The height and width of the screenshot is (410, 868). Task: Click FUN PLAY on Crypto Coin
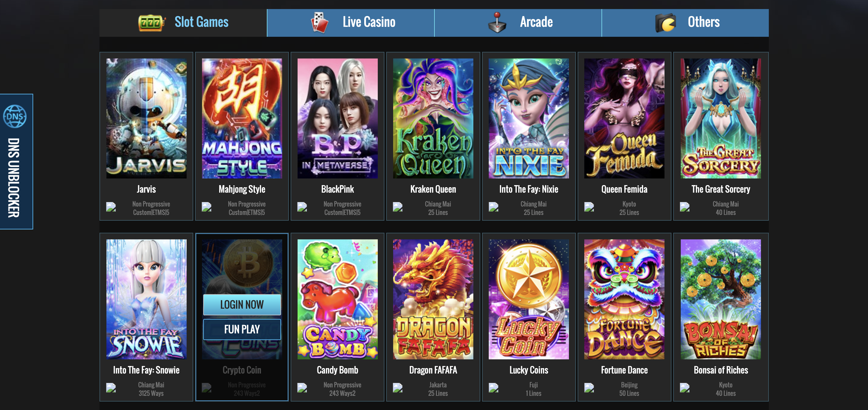pyautogui.click(x=242, y=329)
